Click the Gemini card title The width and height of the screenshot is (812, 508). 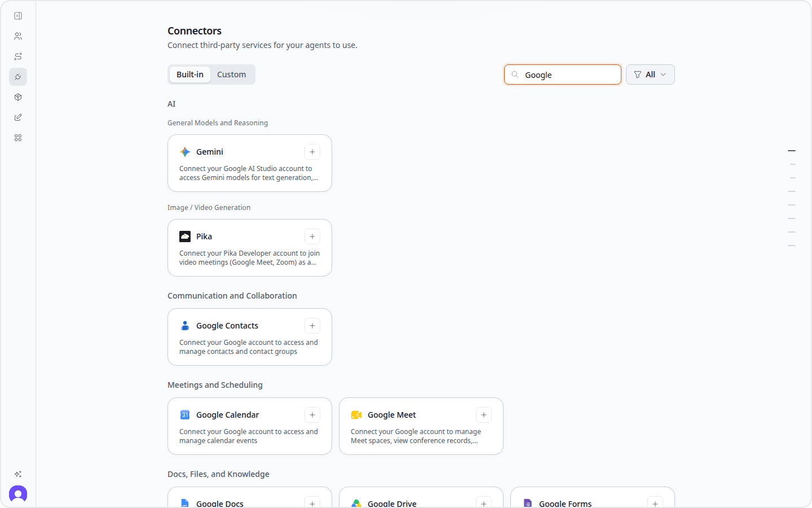coord(210,152)
